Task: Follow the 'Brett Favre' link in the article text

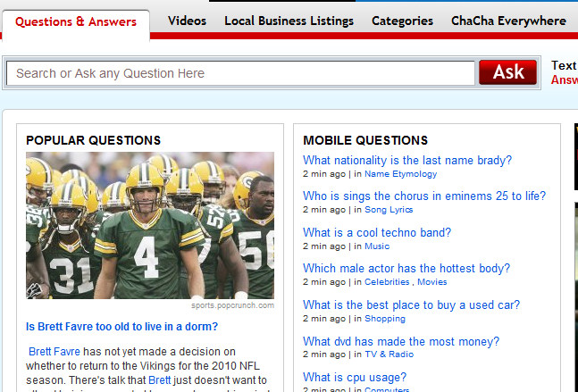Action: tap(54, 352)
